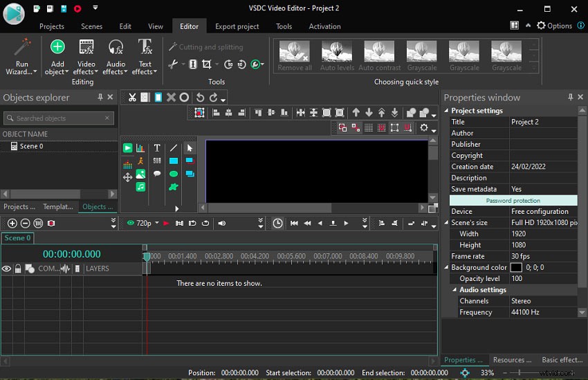Collapse the Audio settings section
The height and width of the screenshot is (380, 588).
[x=454, y=290]
